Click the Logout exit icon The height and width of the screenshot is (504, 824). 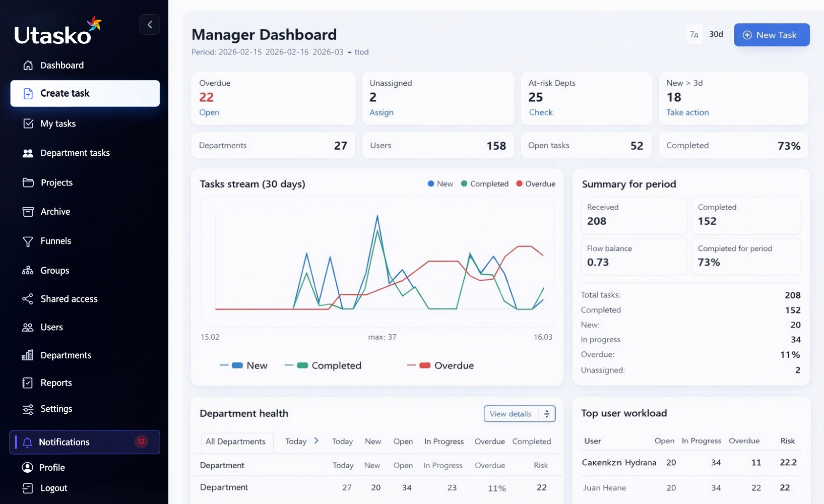coord(28,488)
